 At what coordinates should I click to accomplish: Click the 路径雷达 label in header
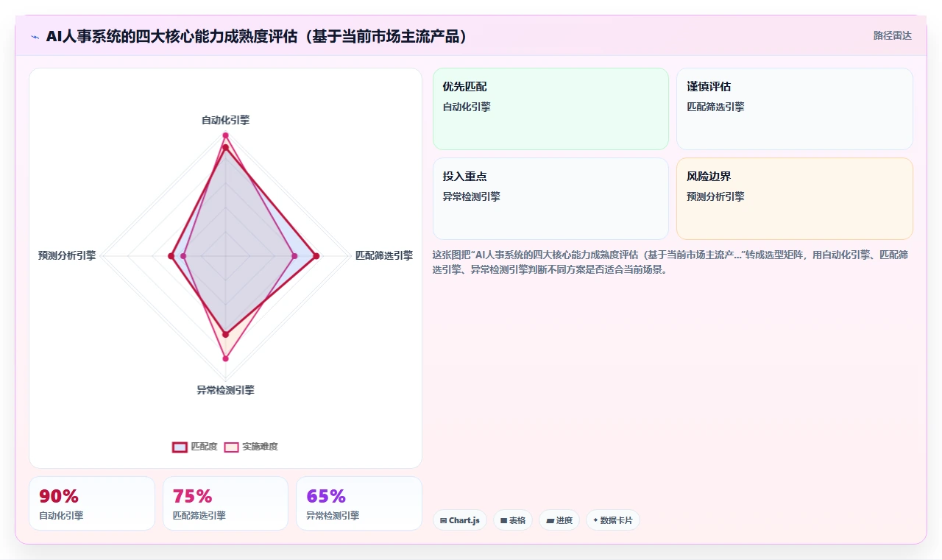pos(892,35)
